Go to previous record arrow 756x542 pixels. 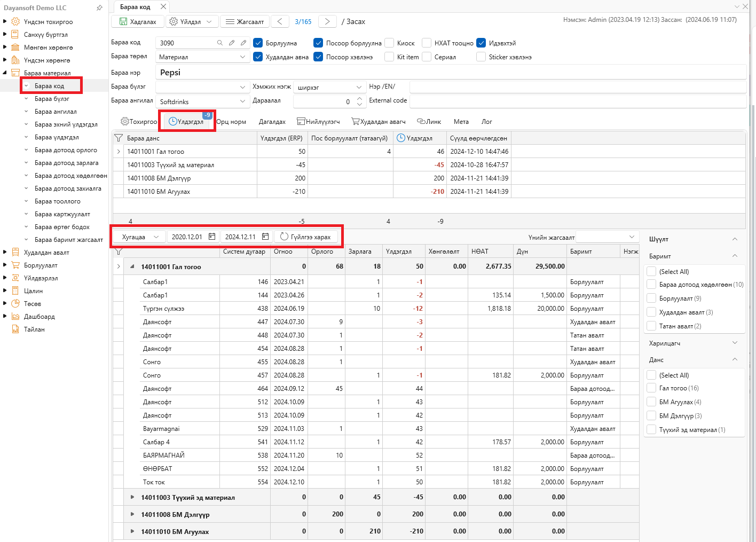tap(280, 21)
